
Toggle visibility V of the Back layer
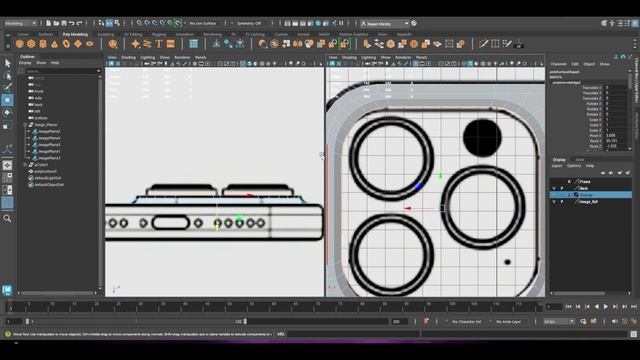pos(554,188)
